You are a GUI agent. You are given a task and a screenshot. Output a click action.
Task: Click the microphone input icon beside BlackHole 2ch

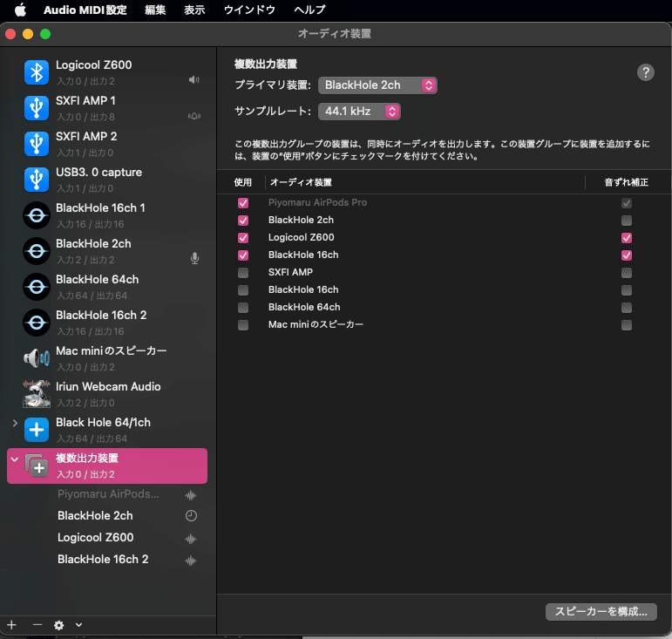click(x=194, y=258)
